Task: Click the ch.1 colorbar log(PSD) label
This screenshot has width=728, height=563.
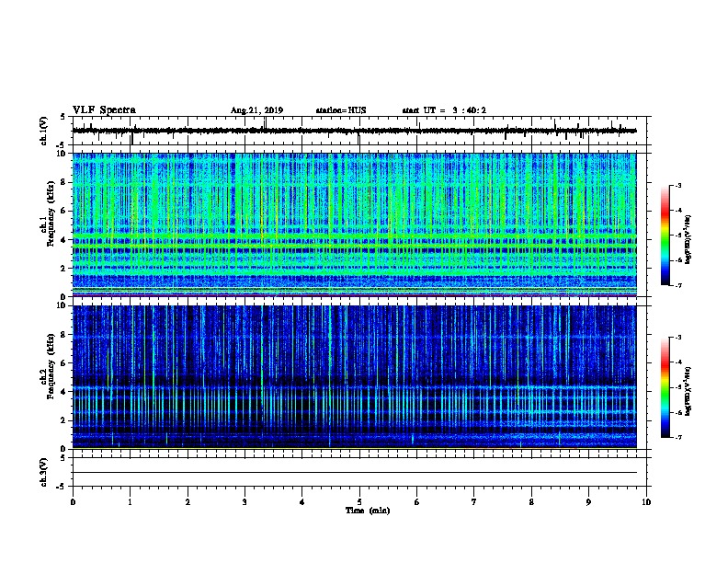Action: [x=688, y=240]
